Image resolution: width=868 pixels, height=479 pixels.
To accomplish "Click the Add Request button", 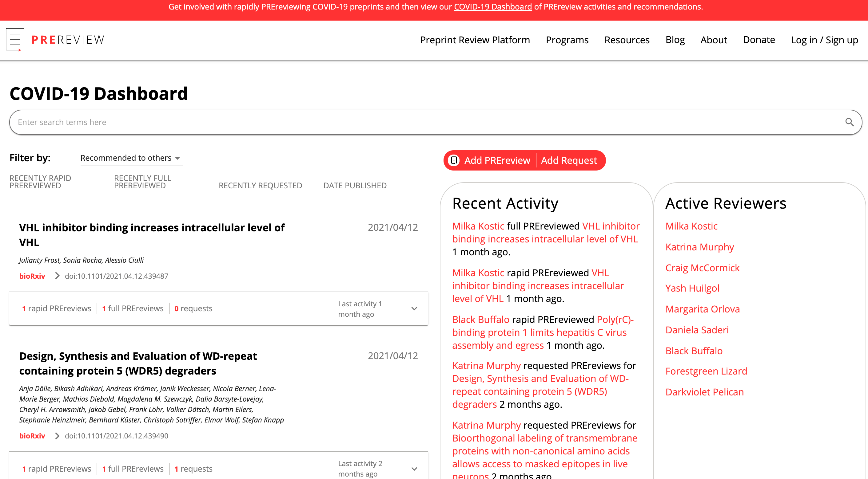I will click(x=569, y=160).
